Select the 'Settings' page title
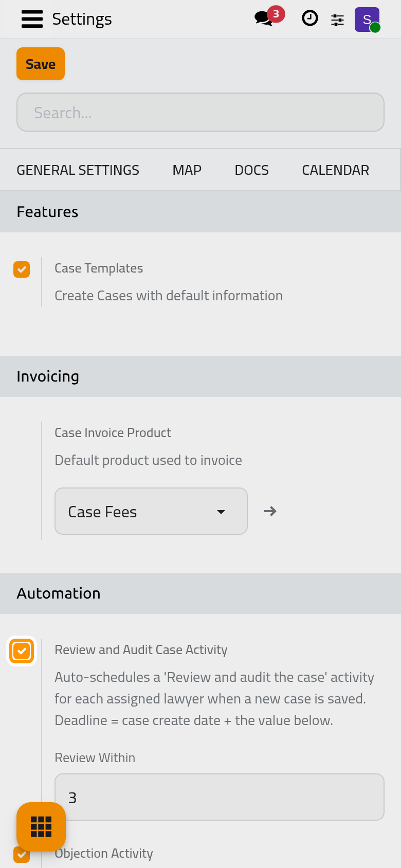Viewport: 401px width, 868px height. (82, 19)
